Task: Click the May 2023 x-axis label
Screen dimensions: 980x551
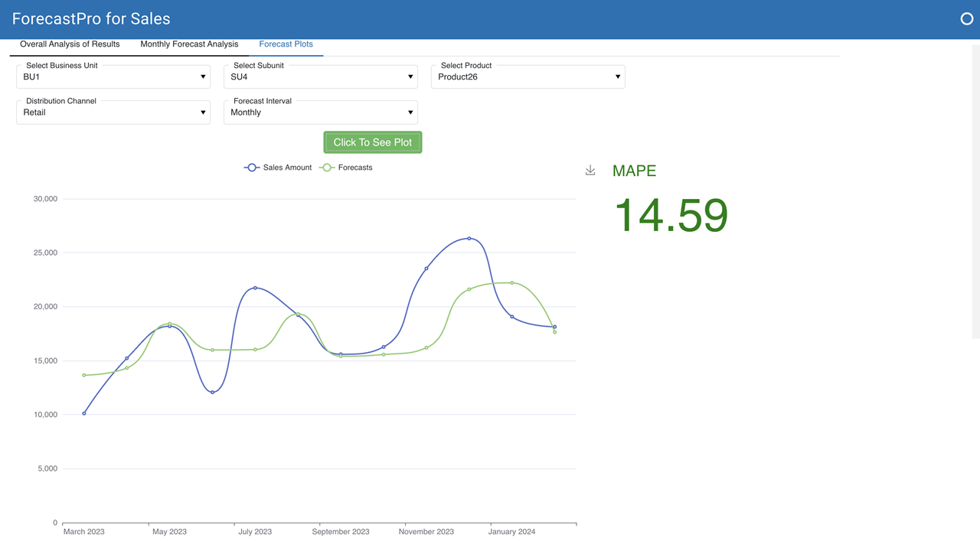Action: pyautogui.click(x=169, y=532)
